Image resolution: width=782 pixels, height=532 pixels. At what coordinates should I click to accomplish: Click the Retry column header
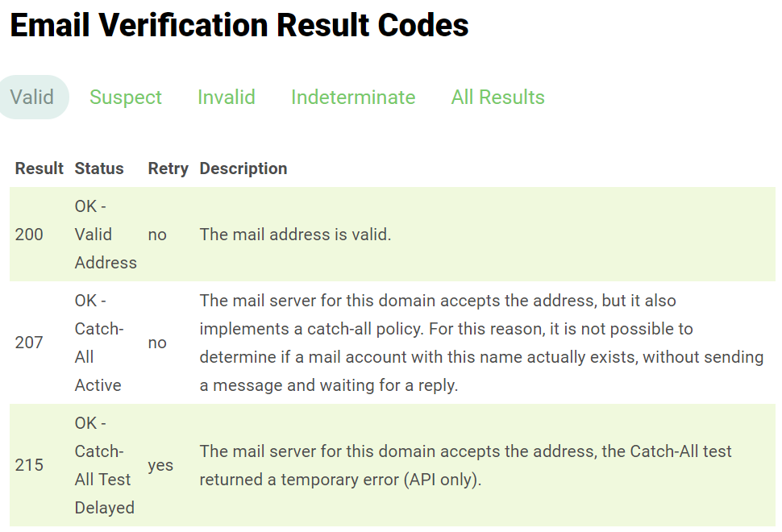(x=168, y=168)
